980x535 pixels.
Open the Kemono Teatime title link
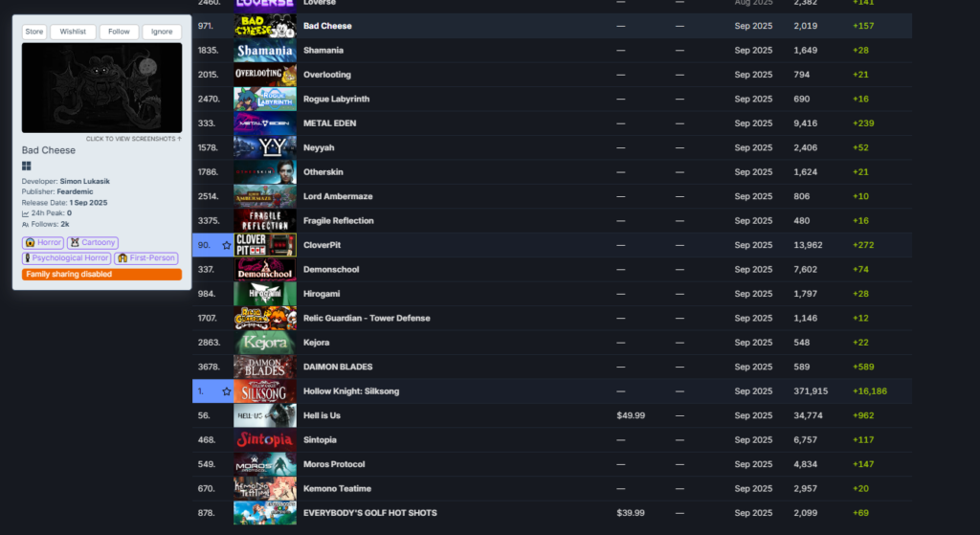pos(337,489)
